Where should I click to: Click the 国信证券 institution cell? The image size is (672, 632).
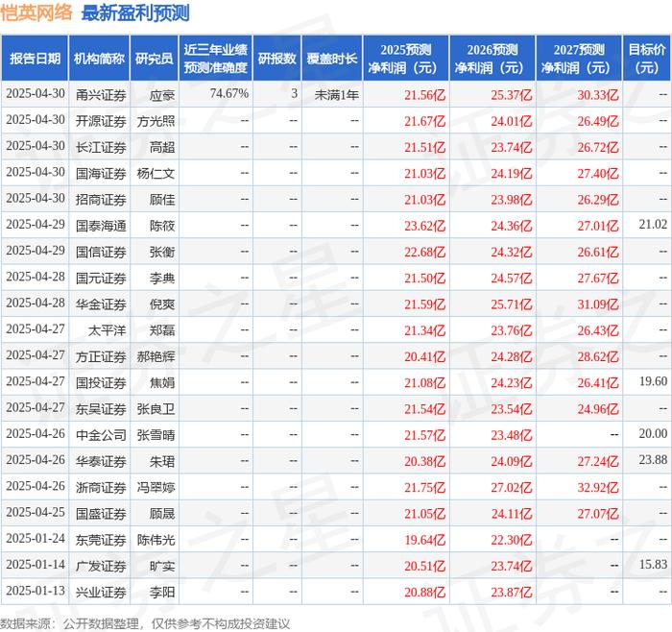click(101, 252)
